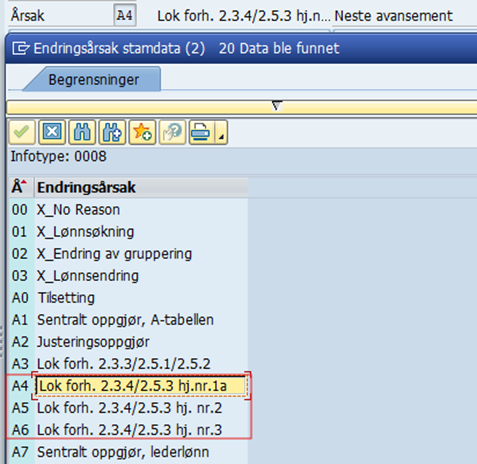The width and height of the screenshot is (477, 464).
Task: Select row 01 X_Lønnsøkning
Action: tap(129, 232)
